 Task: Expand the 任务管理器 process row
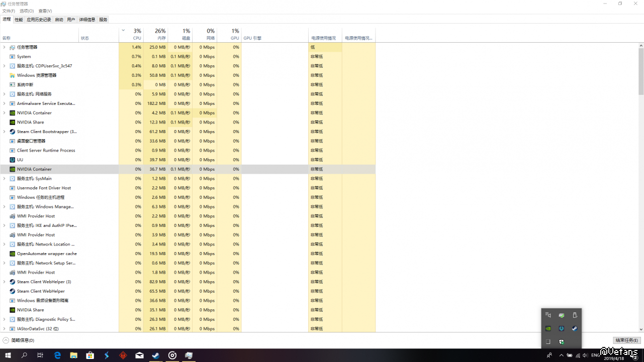[4, 47]
